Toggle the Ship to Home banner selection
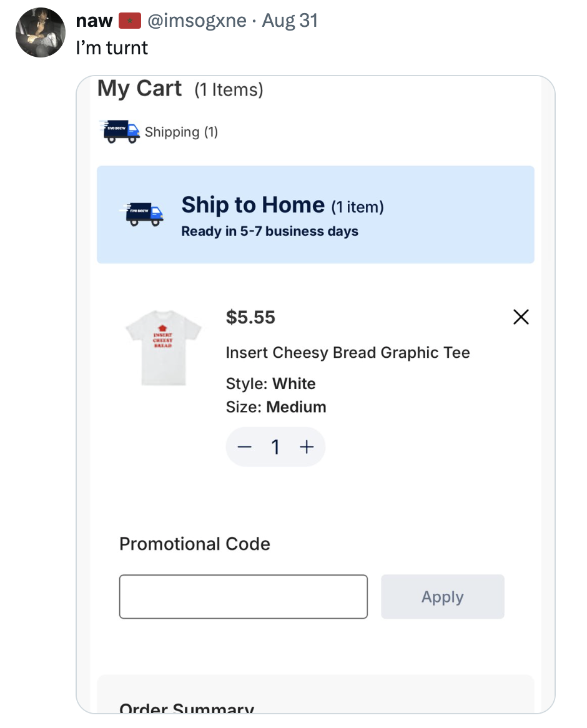This screenshot has width=587, height=728. tap(315, 214)
